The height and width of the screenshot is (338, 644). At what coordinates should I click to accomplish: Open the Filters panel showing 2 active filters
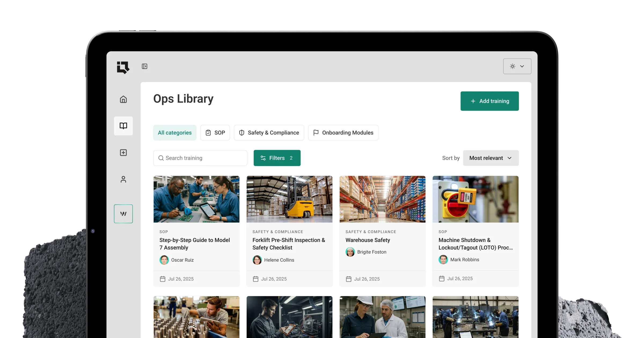pyautogui.click(x=277, y=158)
